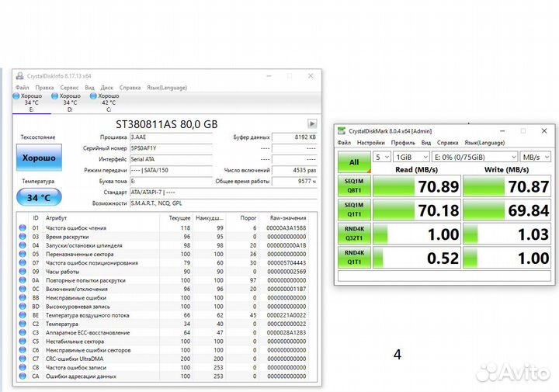Open Сервис menu in CrystalDiskInfo

[69, 87]
